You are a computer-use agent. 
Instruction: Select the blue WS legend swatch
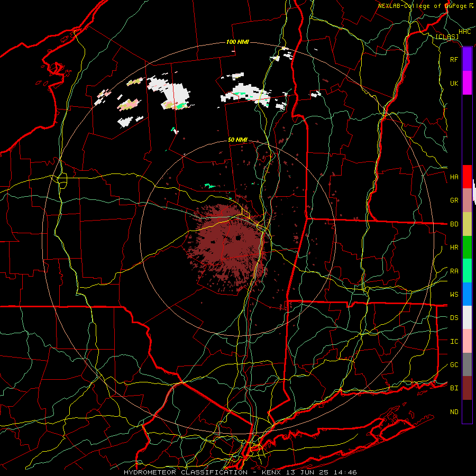tap(467, 294)
